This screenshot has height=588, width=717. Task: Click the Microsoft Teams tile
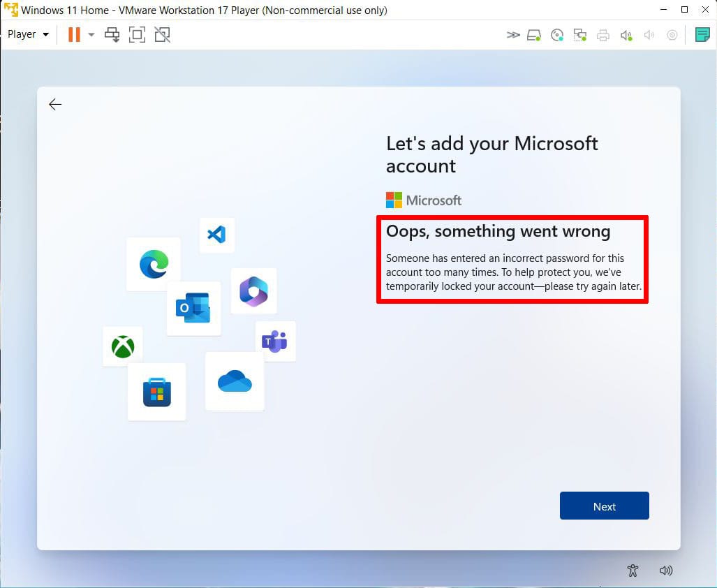275,341
